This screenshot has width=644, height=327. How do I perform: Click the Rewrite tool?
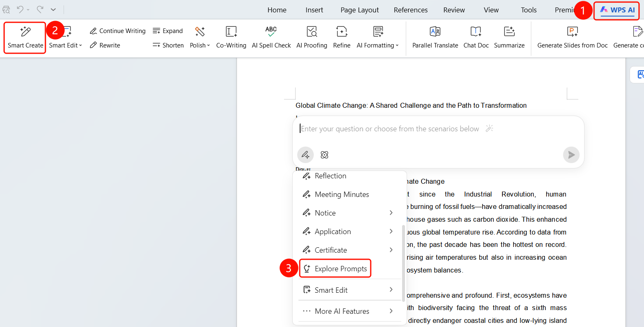click(105, 45)
